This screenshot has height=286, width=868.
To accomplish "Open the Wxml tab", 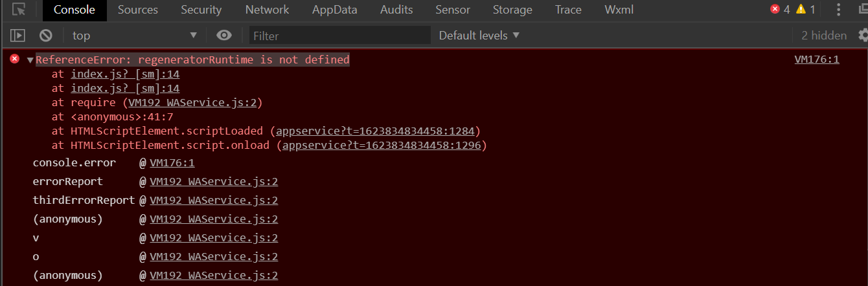I will 619,10.
